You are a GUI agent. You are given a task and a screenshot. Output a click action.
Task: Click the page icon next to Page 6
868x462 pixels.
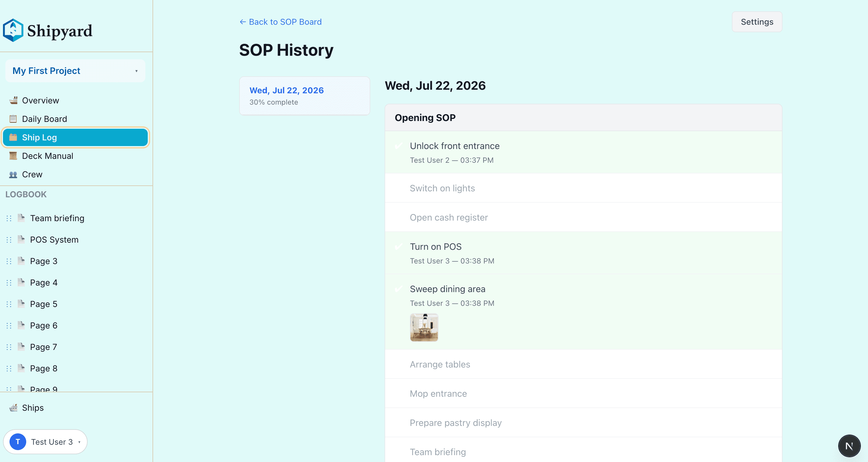coord(21,325)
